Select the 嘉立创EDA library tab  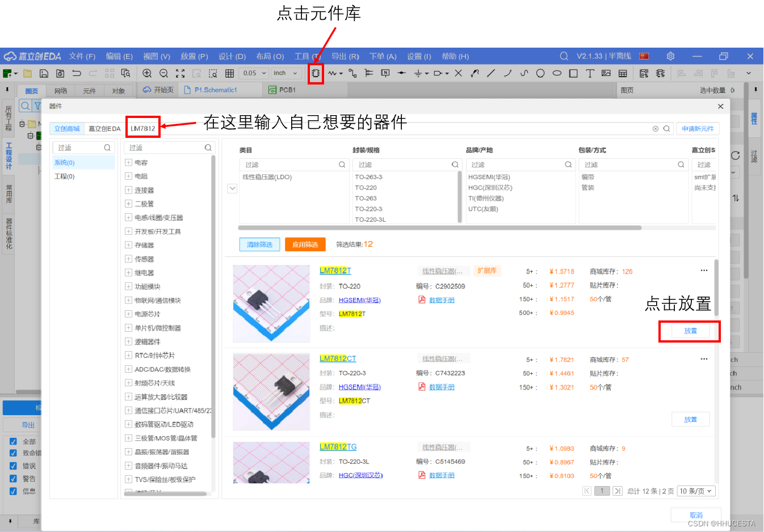coord(104,129)
